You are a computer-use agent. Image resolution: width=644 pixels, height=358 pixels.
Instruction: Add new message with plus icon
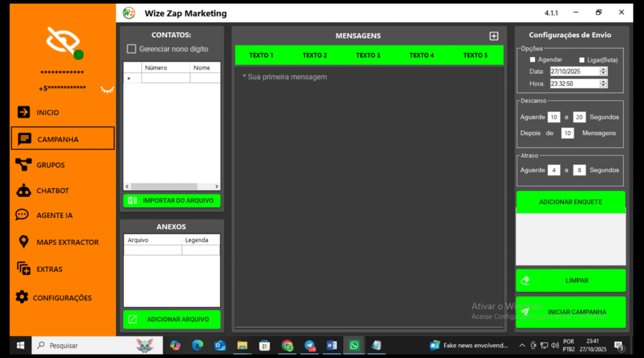[494, 36]
